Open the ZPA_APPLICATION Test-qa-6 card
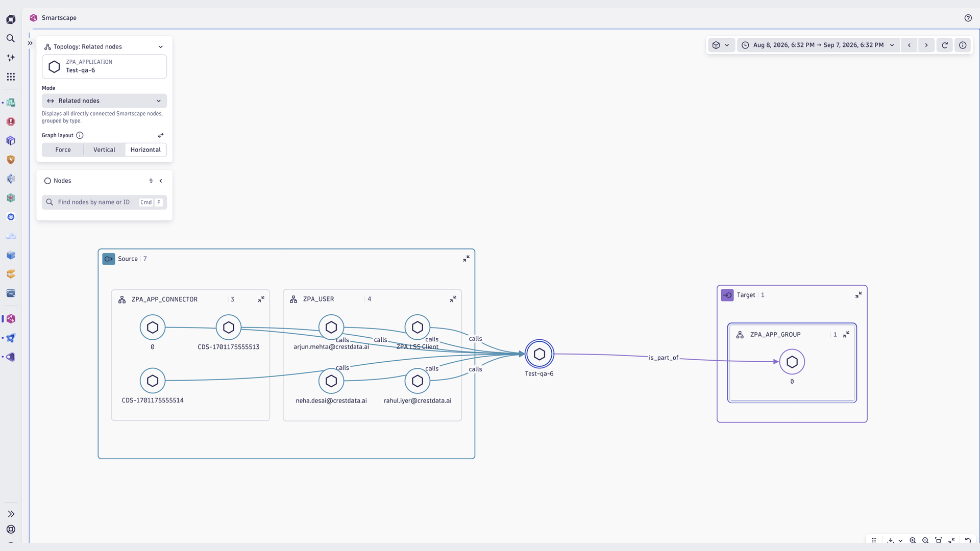Image resolution: width=980 pixels, height=551 pixels. pos(104,66)
